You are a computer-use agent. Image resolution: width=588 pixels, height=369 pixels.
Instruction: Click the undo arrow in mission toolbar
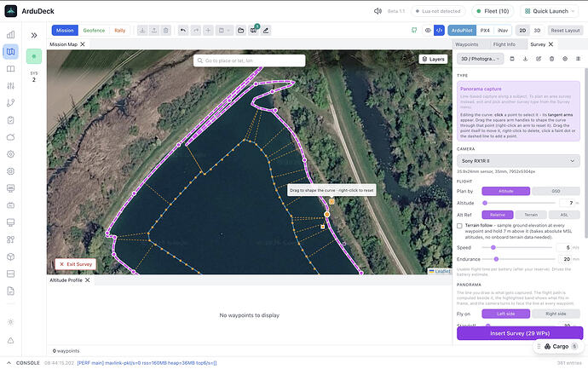(x=183, y=31)
